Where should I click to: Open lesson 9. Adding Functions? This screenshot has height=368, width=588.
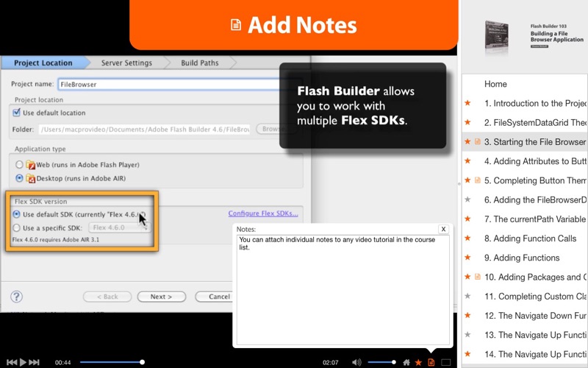click(522, 258)
